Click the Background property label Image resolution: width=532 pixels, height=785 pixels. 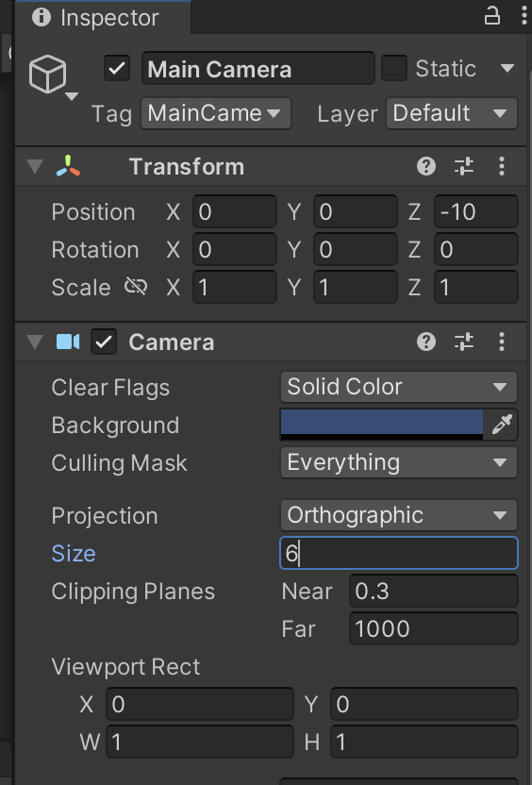(115, 426)
